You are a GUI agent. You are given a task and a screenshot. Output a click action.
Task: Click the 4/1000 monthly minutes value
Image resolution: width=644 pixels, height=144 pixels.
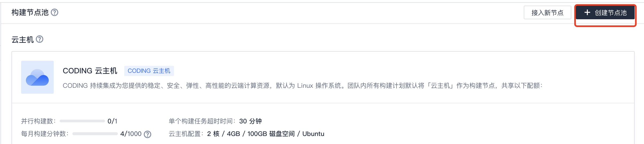[131, 134]
